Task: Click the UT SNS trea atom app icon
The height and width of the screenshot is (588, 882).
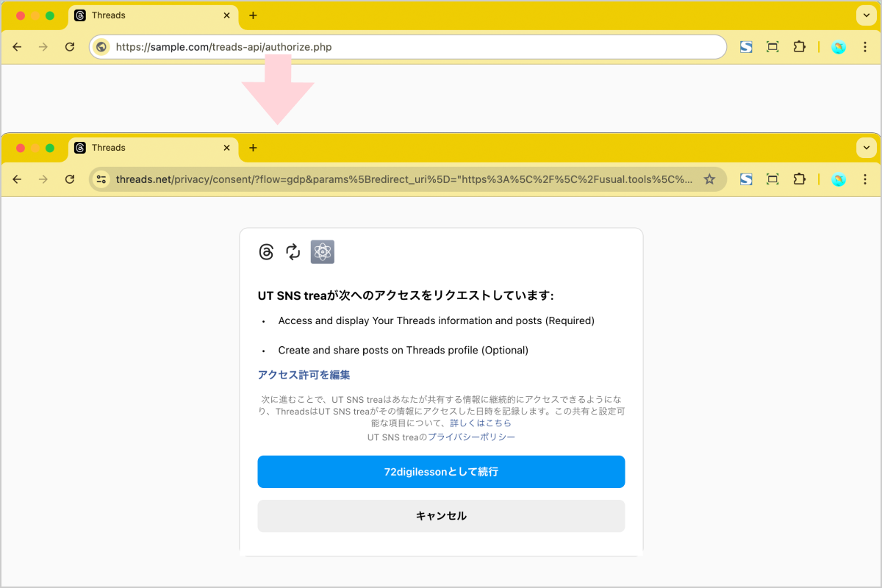Action: pos(322,252)
